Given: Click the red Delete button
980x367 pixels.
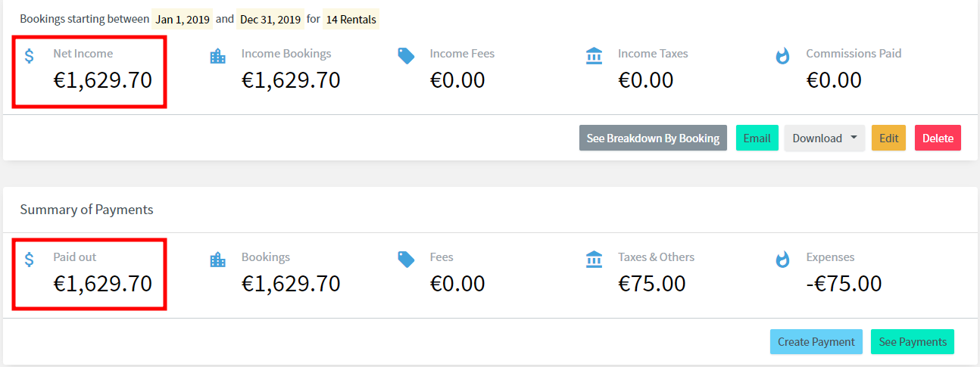Looking at the screenshot, I should coord(938,138).
